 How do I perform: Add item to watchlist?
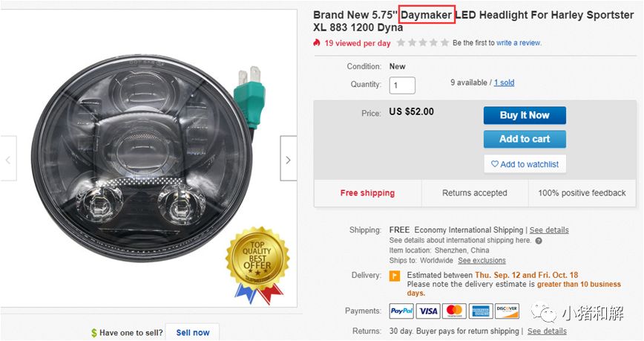(525, 163)
